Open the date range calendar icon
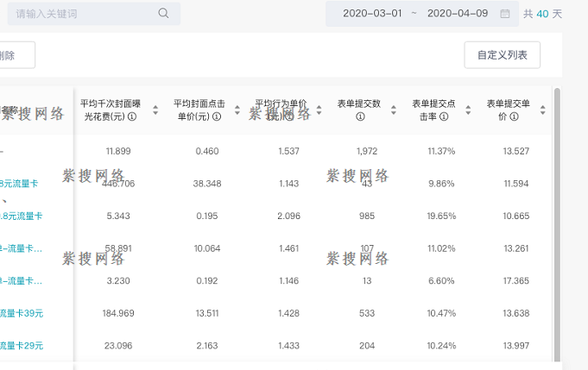Image resolution: width=588 pixels, height=370 pixels. [x=505, y=14]
